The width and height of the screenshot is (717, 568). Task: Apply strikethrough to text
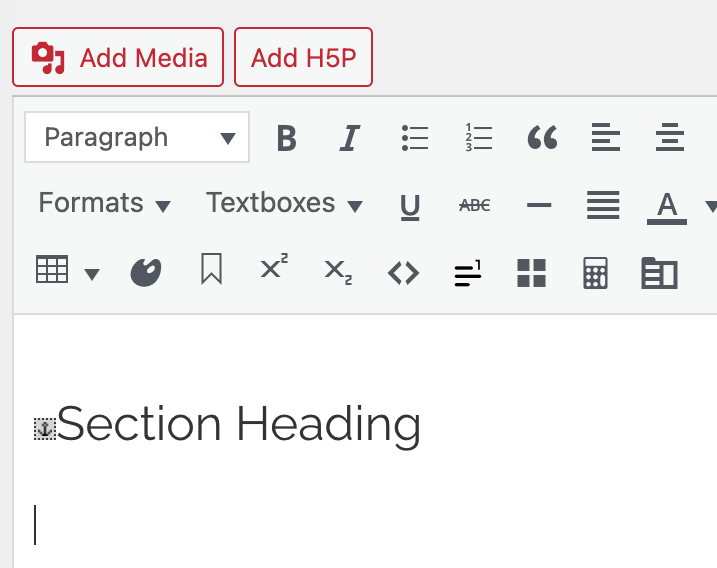point(474,205)
